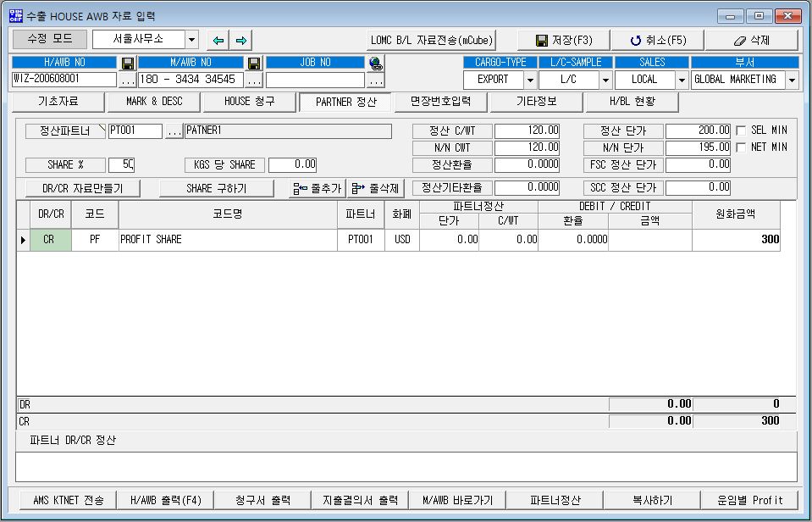
Task: Open H/AWB NO lookup ellipsis button
Action: coord(127,81)
